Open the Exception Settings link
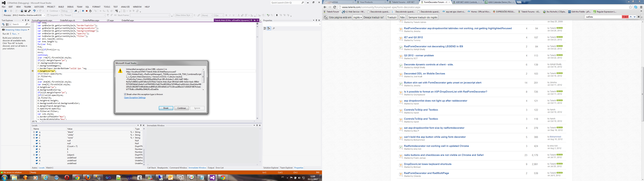Screen dimensions: 644x181 (x=135, y=98)
